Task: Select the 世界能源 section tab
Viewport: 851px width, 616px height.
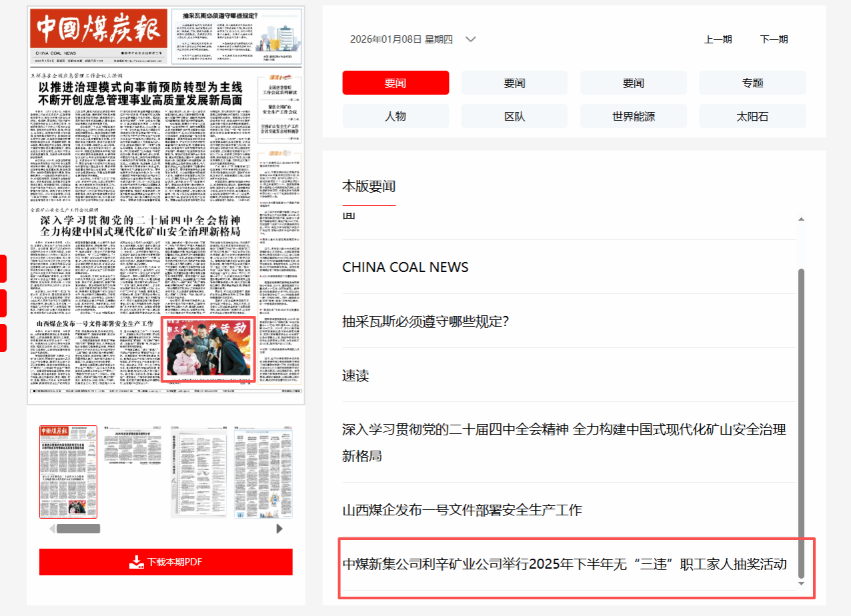Action: pos(634,116)
